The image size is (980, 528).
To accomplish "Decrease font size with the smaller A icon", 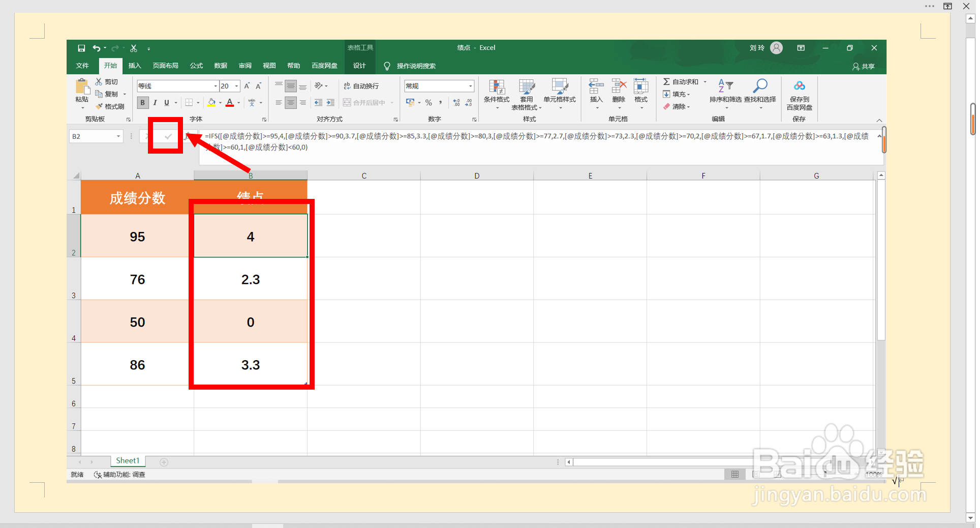I will coord(259,86).
